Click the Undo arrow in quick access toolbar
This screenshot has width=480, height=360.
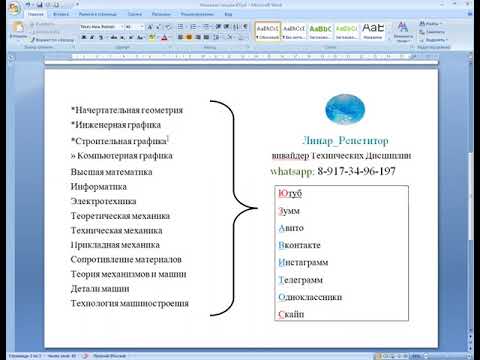tap(28, 5)
